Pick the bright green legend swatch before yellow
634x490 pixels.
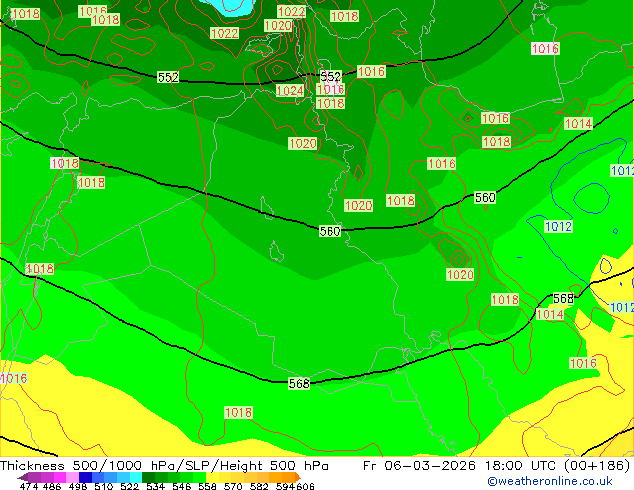(x=199, y=477)
